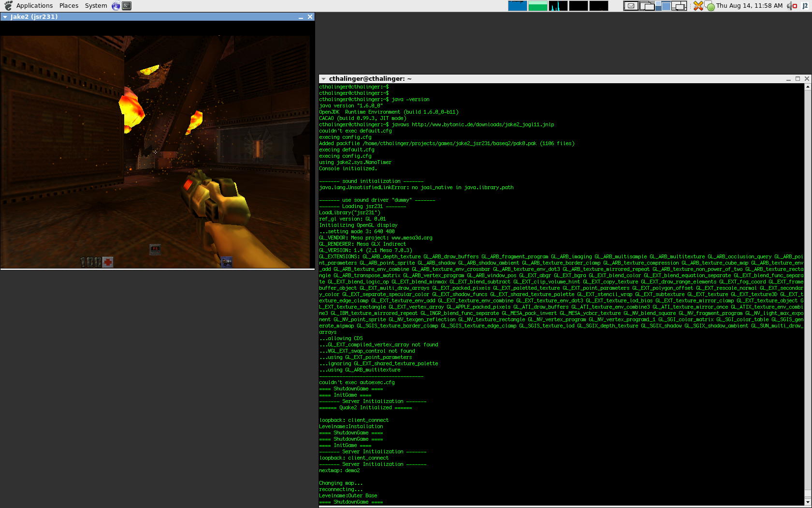Click the 'Console initialized.' terminal line
The image size is (812, 508).
(x=348, y=169)
